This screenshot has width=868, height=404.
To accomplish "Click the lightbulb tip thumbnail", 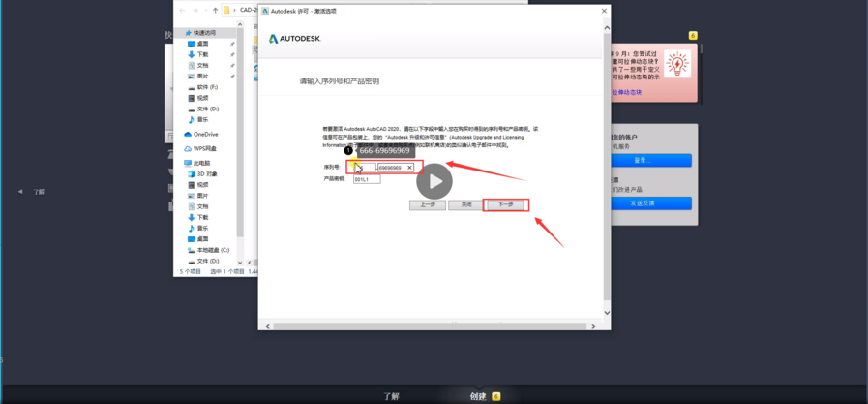I will pos(677,63).
